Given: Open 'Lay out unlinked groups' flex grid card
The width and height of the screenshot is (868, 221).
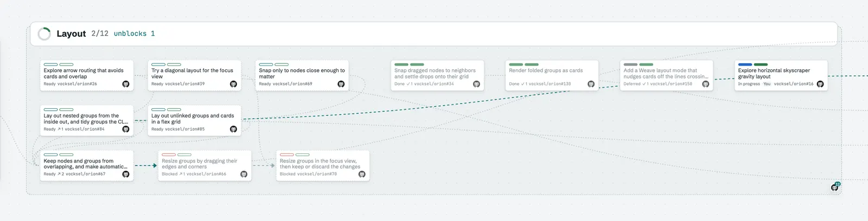Looking at the screenshot, I should point(194,120).
